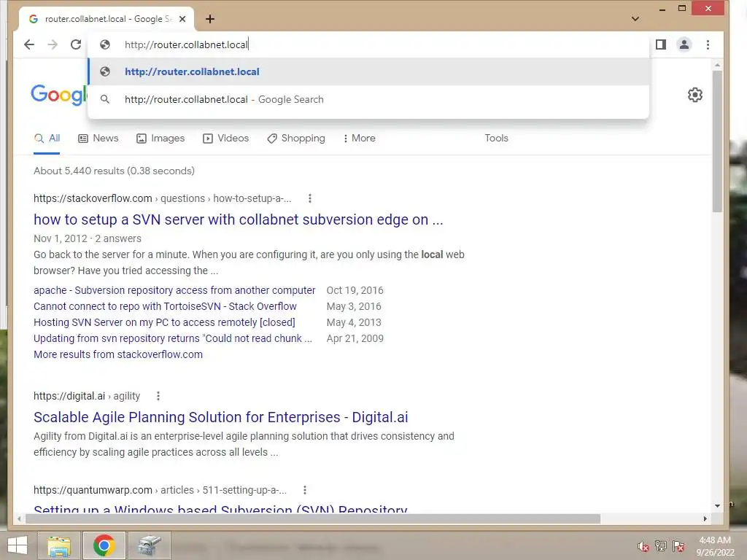This screenshot has height=560, width=747.
Task: Open options for quantumwarp.com result
Action: 305,491
